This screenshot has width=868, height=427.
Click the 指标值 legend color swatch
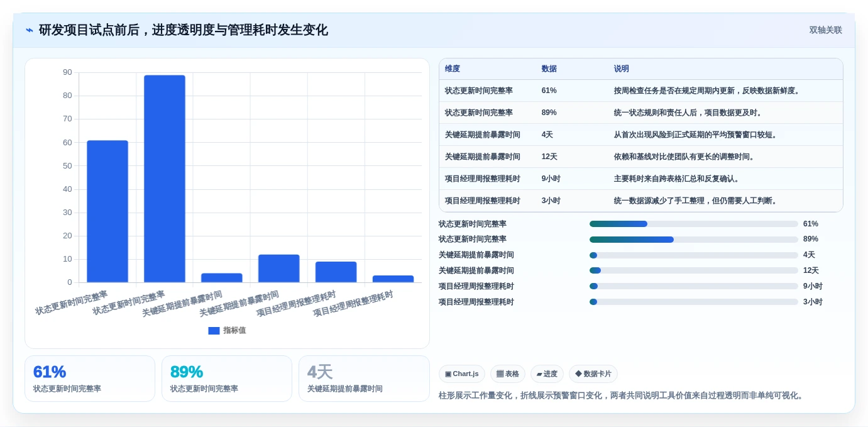pyautogui.click(x=214, y=330)
